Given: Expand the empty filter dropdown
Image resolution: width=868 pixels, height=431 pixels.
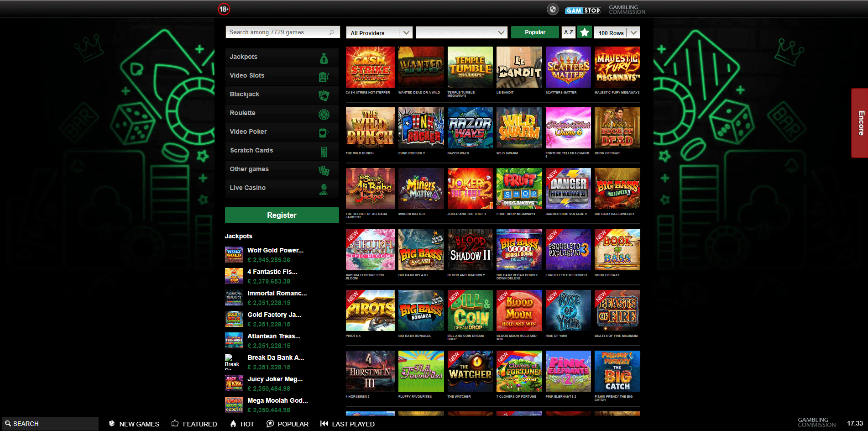Looking at the screenshot, I should (462, 33).
